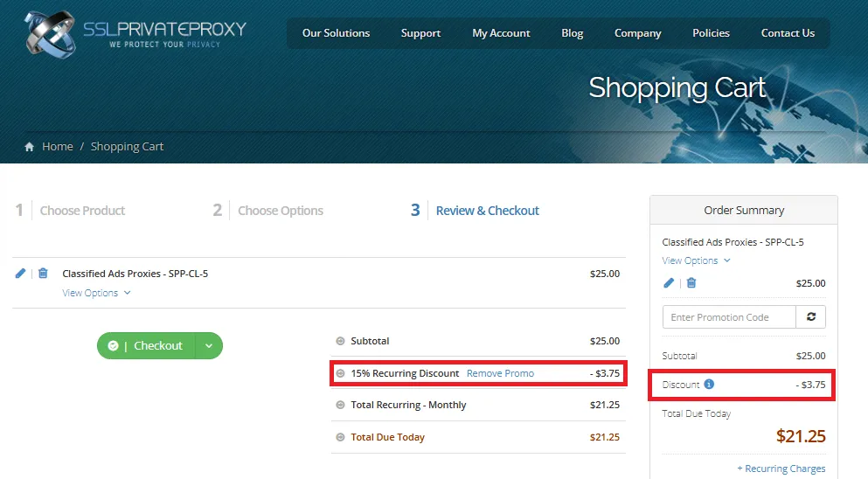Click the Classified Ads Proxies title in Order Summary
This screenshot has width=868, height=479.
tap(733, 242)
